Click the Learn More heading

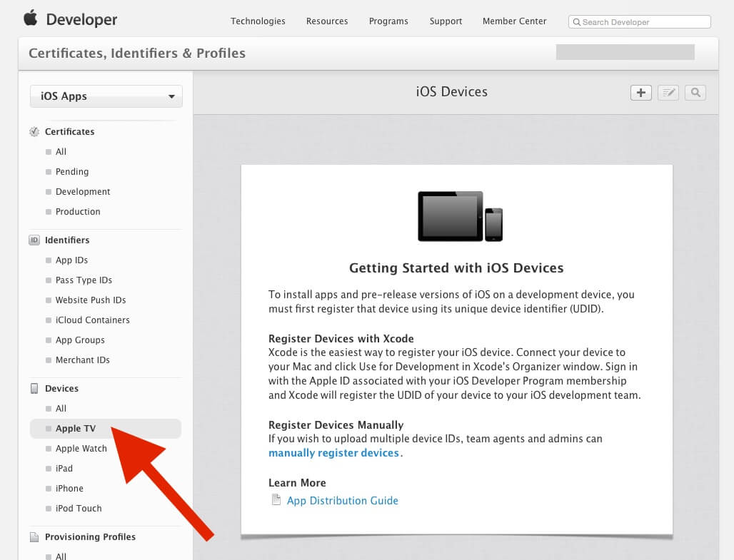coord(297,483)
